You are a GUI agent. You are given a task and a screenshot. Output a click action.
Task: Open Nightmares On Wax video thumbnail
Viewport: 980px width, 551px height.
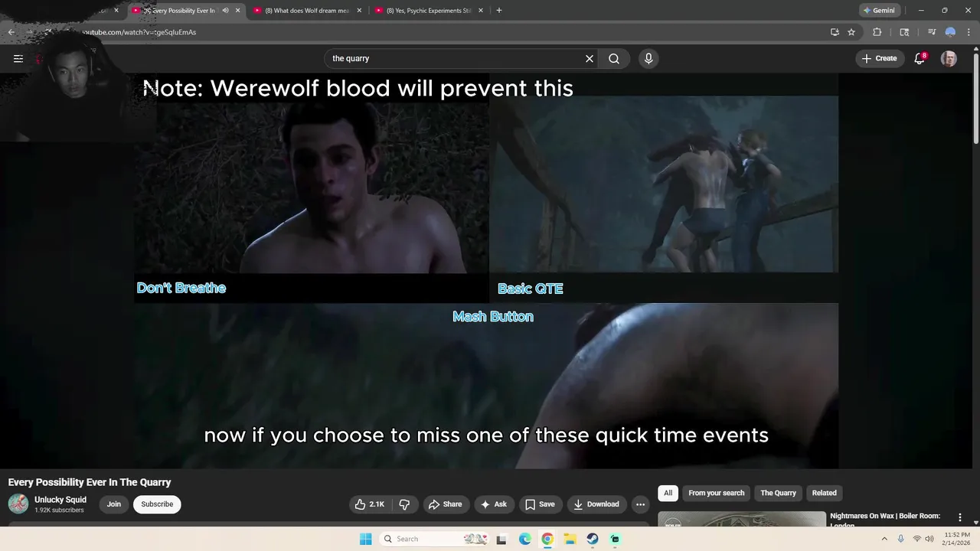tap(741, 519)
